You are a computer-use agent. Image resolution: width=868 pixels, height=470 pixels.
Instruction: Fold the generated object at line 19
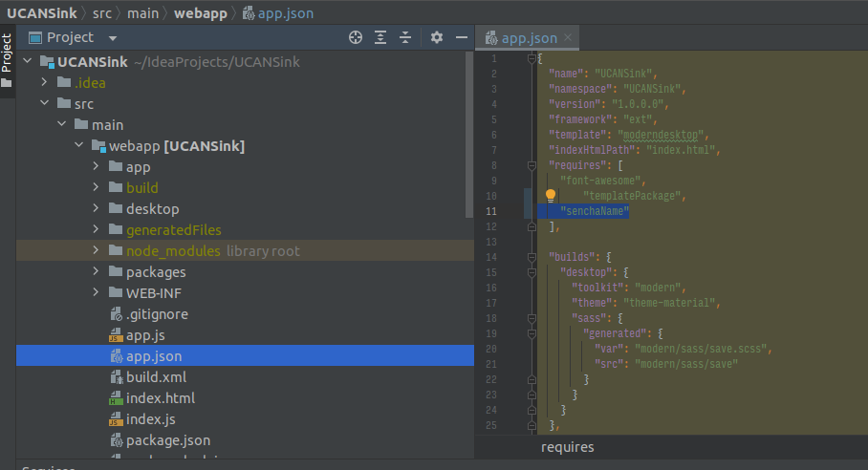(532, 333)
